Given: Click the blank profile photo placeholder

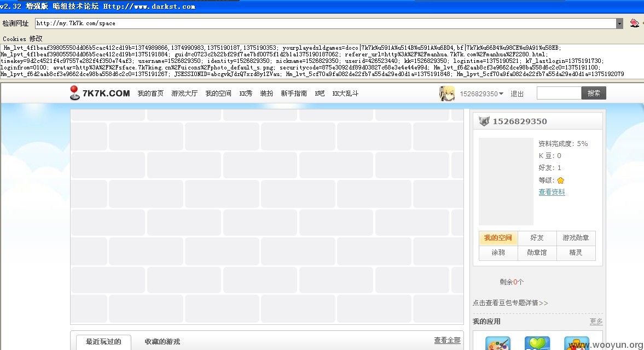Looking at the screenshot, I should (506, 182).
